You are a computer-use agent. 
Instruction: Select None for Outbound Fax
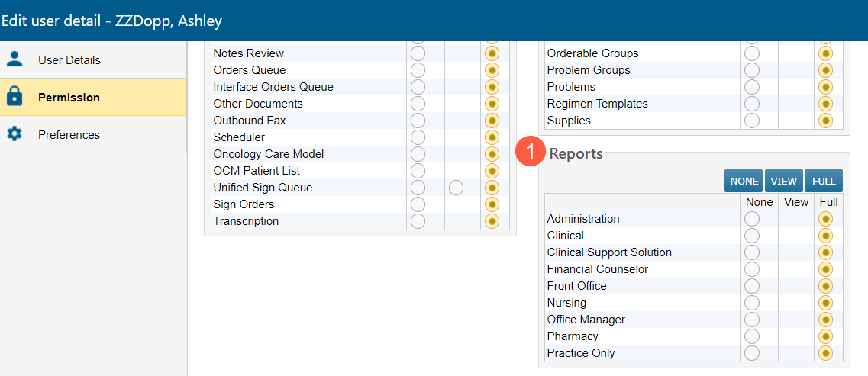coord(418,121)
